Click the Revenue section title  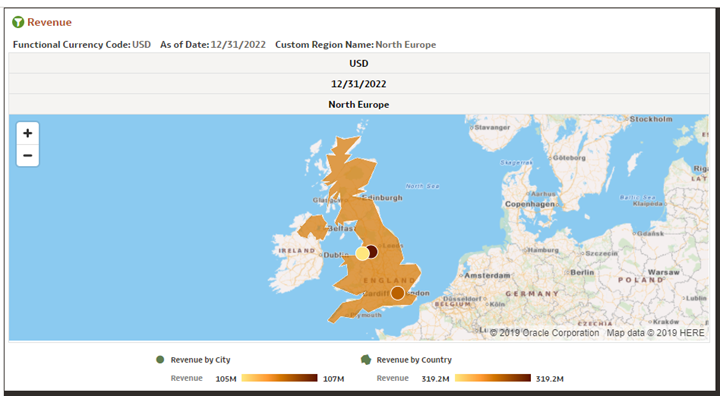pos(49,22)
